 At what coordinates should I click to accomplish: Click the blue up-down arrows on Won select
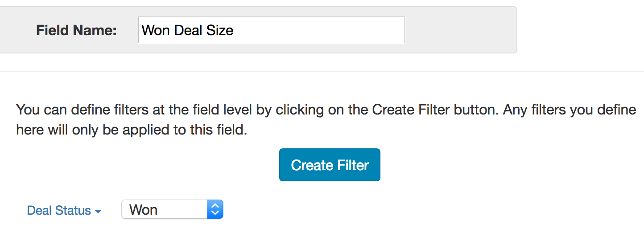215,209
